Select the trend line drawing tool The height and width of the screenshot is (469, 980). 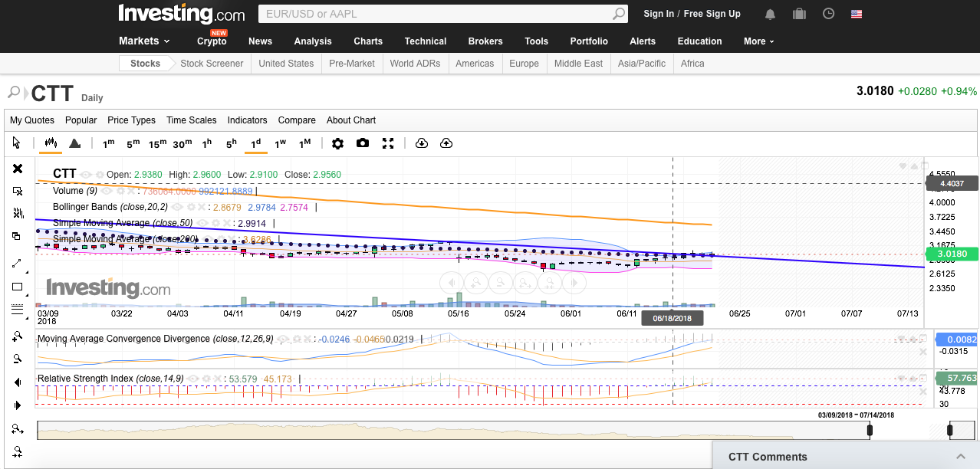(x=18, y=264)
